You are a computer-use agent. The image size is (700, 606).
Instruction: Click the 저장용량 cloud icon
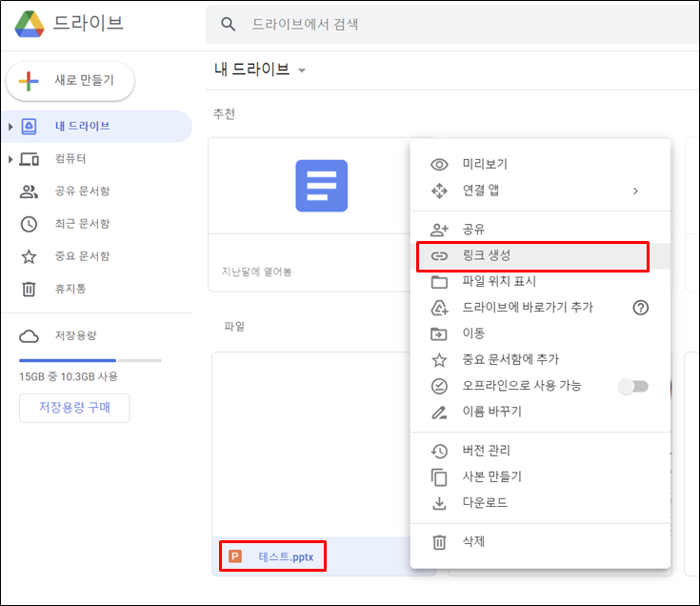(29, 336)
